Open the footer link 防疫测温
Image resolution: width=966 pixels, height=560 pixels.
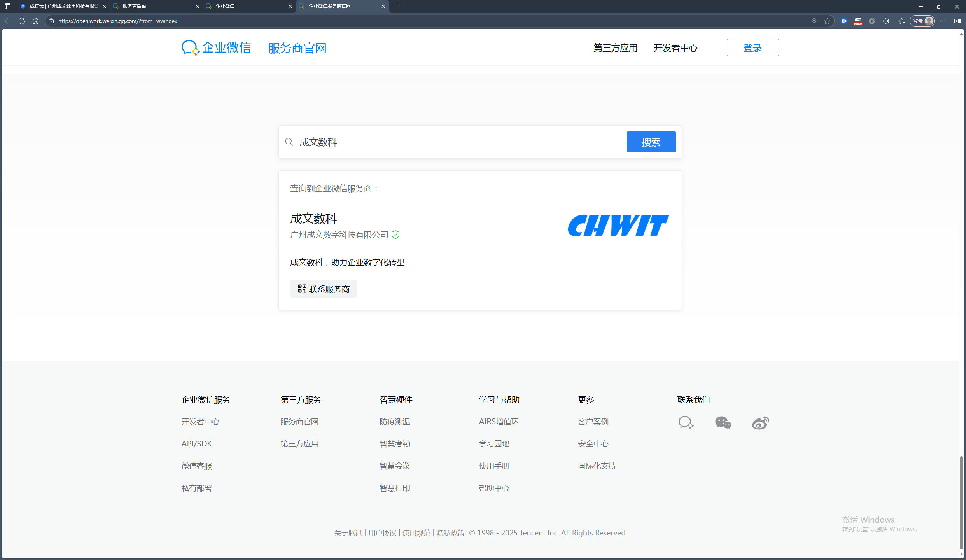point(395,422)
